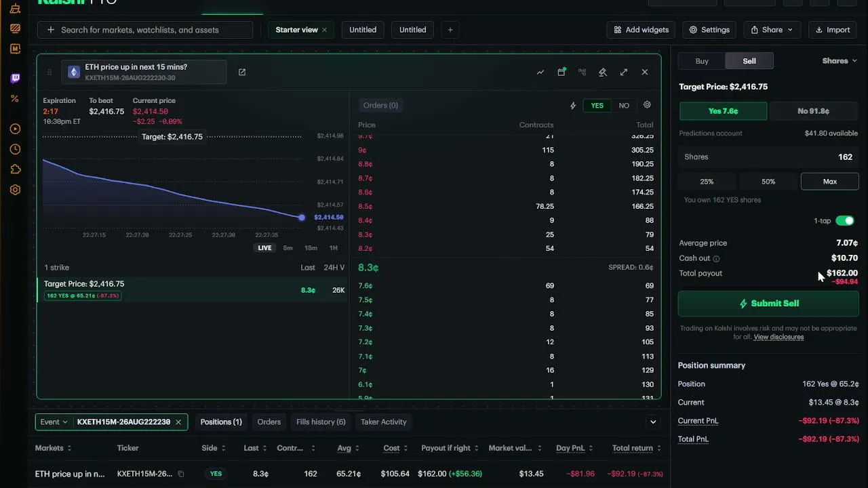Viewport: 868px width, 488px height.
Task: Open Settings in the top bar
Action: 709,30
